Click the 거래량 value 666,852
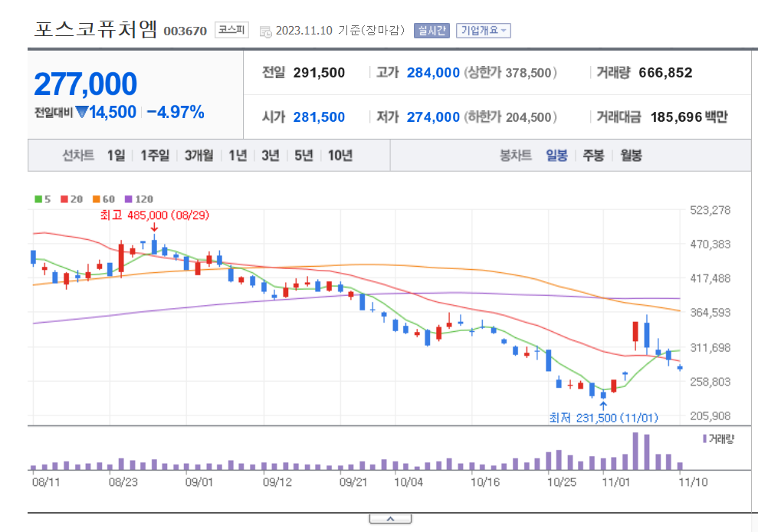This screenshot has width=758, height=532. [x=666, y=73]
